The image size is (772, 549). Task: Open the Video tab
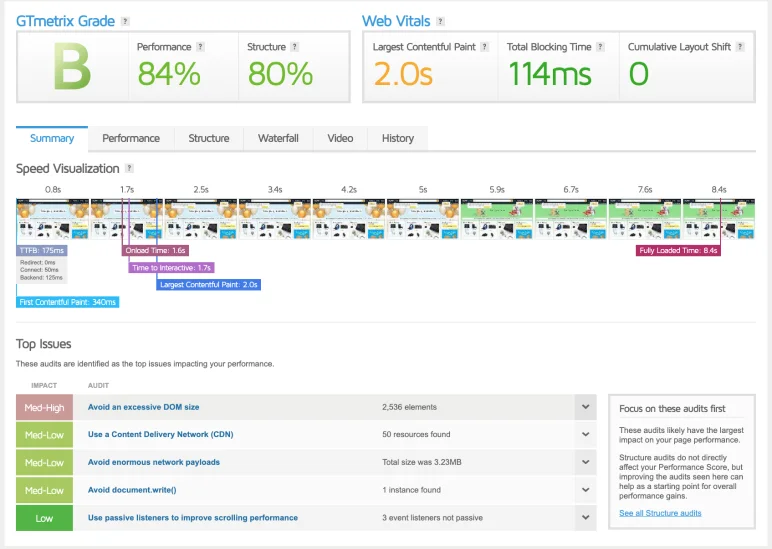coord(340,138)
